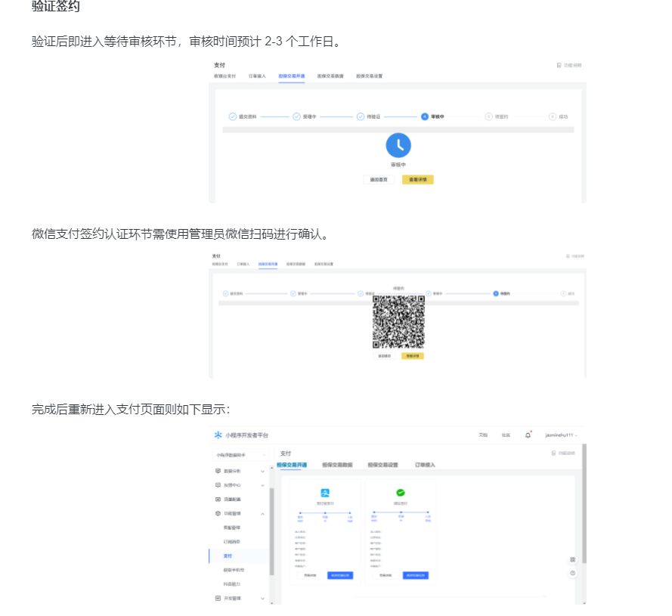Select 订单接入 tab in the 审核中 screenshot
Image resolution: width=672 pixels, height=616 pixels.
(x=257, y=76)
